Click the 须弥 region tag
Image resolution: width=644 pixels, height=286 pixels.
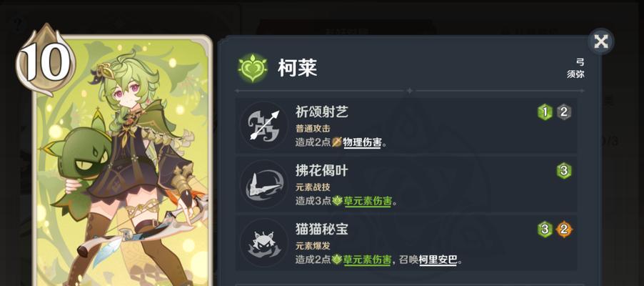point(575,75)
